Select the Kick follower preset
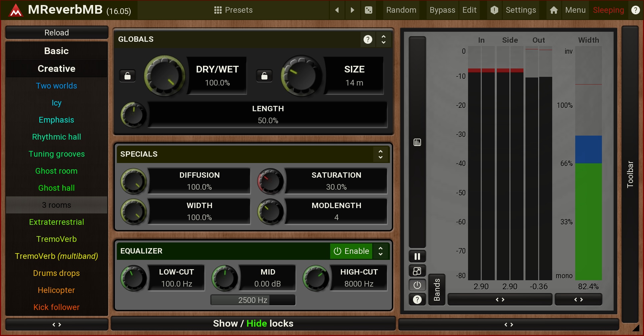Image resolution: width=644 pixels, height=336 pixels. point(57,307)
